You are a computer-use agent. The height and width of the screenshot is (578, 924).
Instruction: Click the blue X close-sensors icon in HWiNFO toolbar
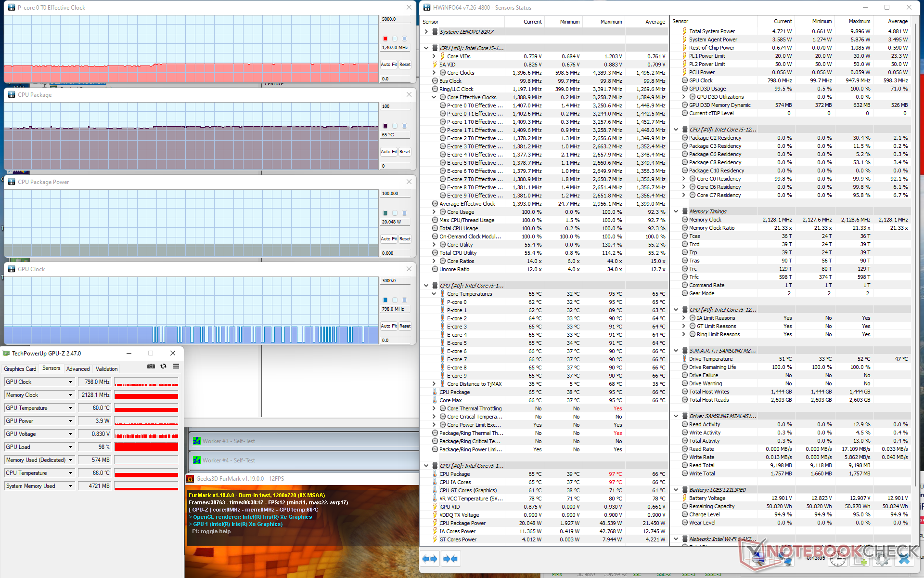point(904,560)
